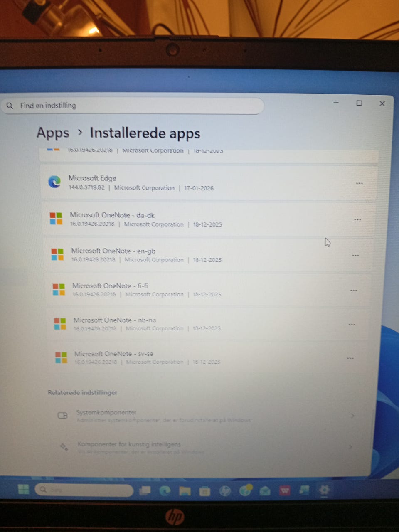Viewport: 399px width, 532px height.
Task: Open options for OneNote en-gb
Action: pos(355,255)
